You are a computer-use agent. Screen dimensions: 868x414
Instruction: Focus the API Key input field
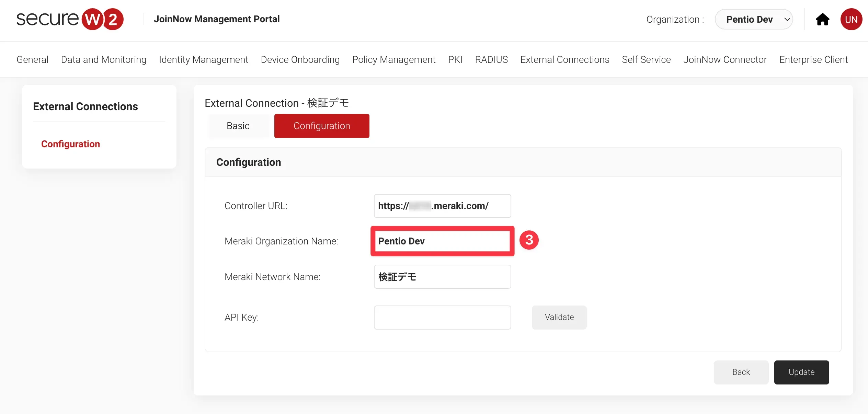point(442,317)
